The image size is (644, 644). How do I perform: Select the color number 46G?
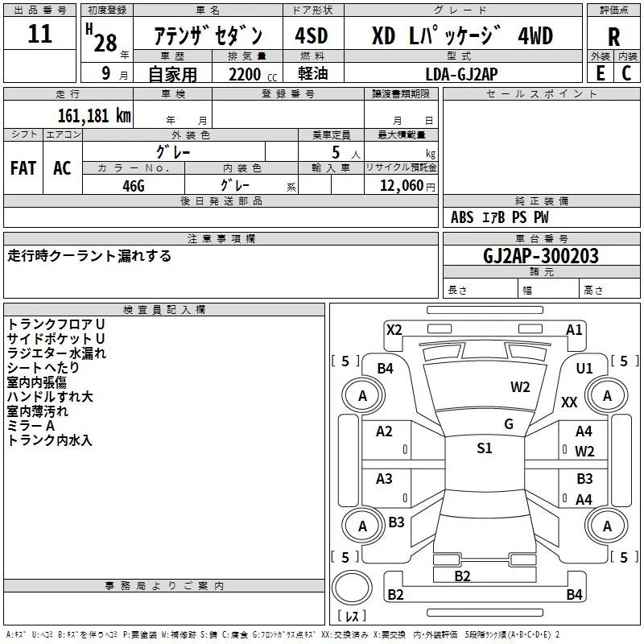134,186
